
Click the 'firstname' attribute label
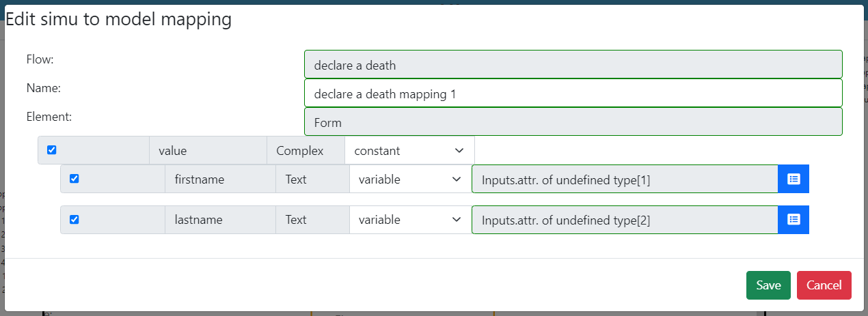tap(221, 179)
